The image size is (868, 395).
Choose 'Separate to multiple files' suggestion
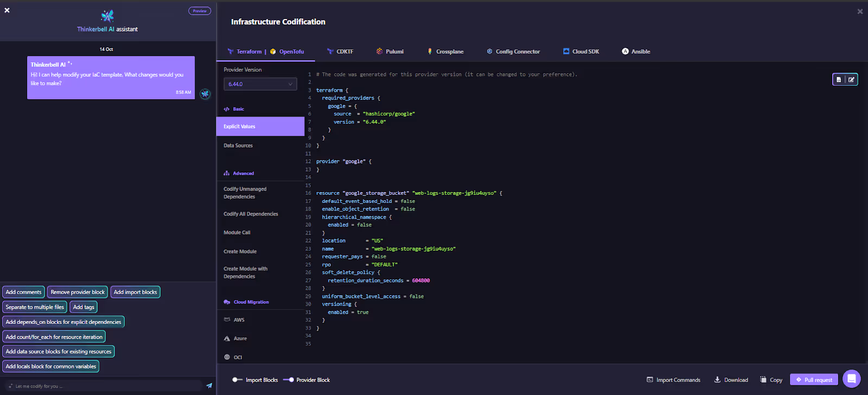35,307
